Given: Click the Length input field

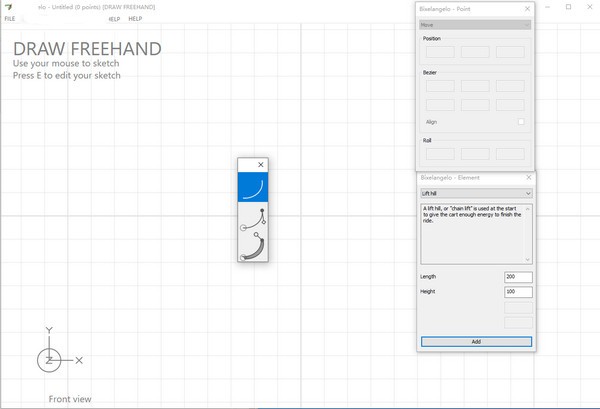Looking at the screenshot, I should click(x=518, y=277).
